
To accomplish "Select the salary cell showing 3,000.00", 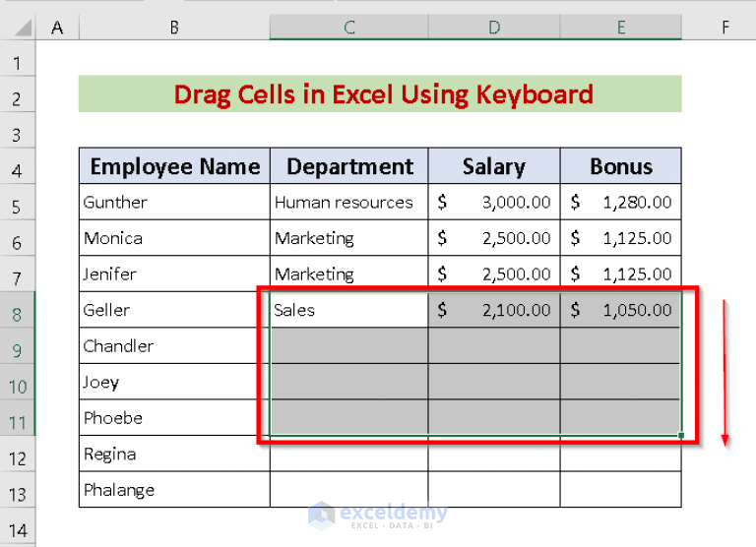I will coord(494,203).
